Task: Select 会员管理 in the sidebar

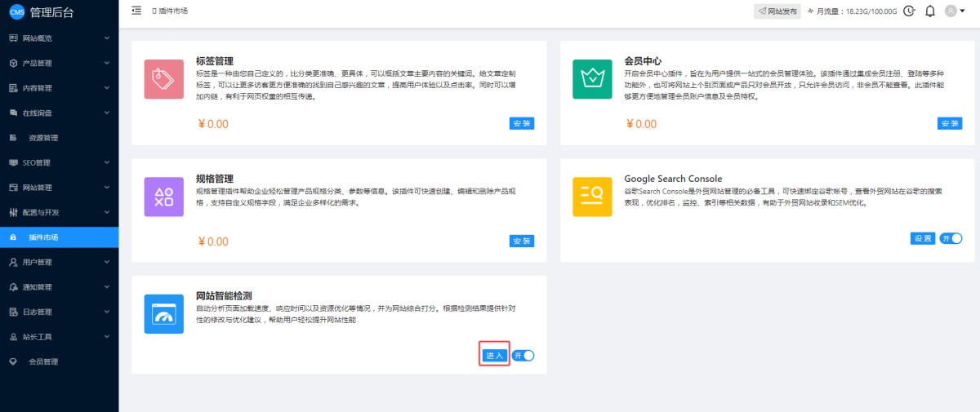Action: pyautogui.click(x=43, y=361)
